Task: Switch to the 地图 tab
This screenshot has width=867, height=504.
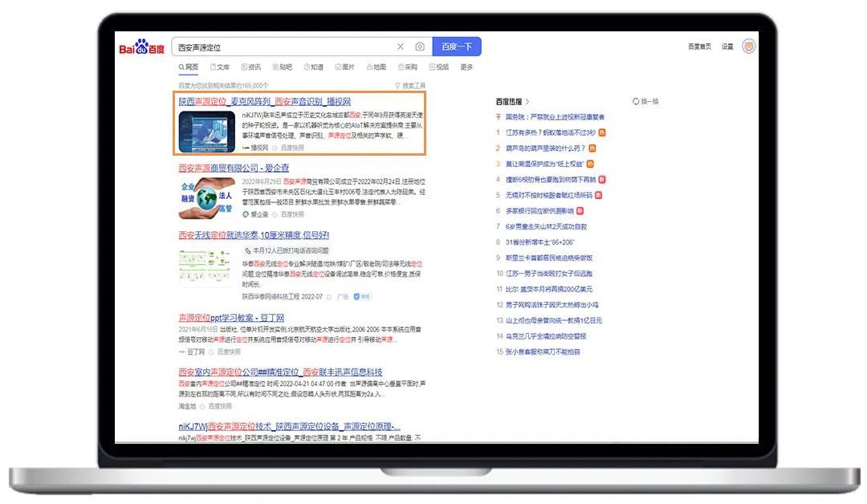Action: 376,67
